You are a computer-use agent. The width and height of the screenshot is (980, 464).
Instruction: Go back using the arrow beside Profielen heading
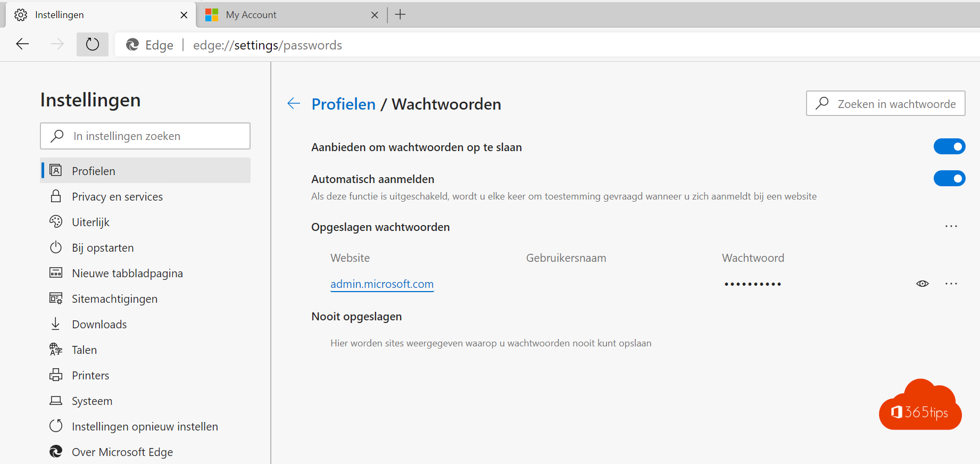pos(294,104)
